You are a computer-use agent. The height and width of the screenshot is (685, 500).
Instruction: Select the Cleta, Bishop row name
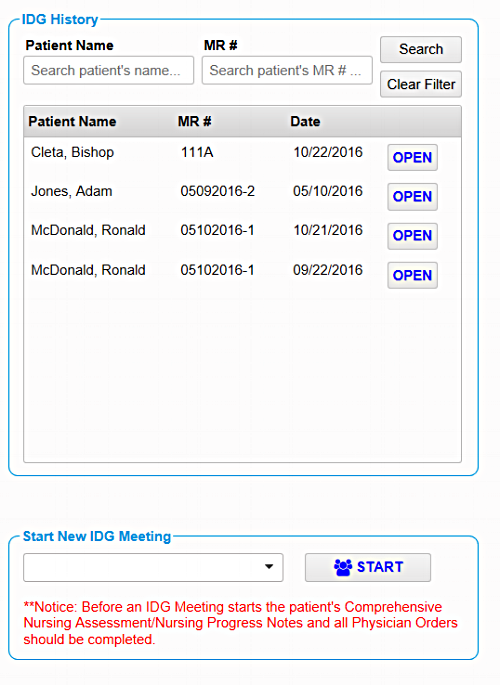pyautogui.click(x=72, y=152)
